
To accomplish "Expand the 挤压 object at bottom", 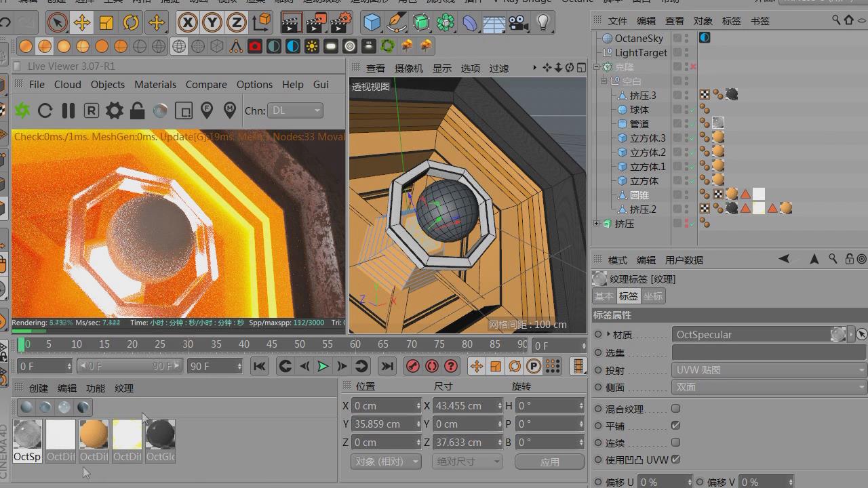I will point(597,224).
